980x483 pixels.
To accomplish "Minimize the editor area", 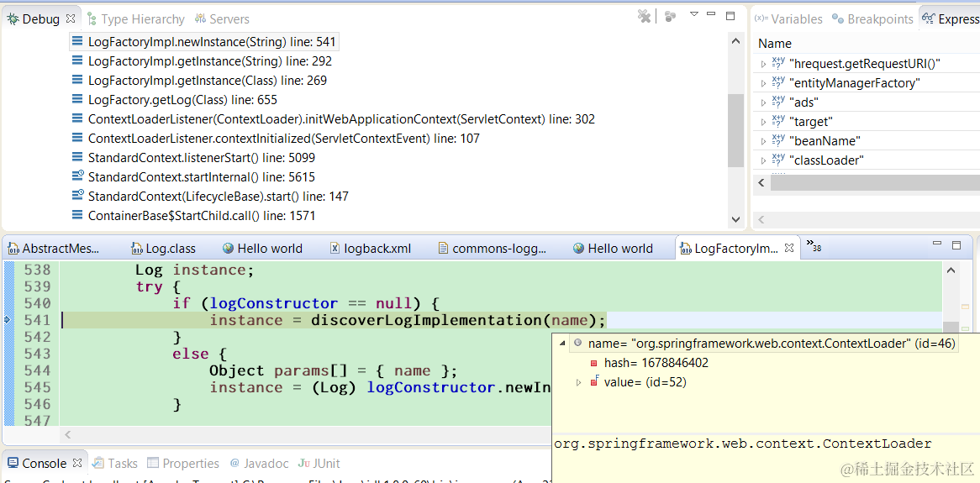I will (x=937, y=244).
